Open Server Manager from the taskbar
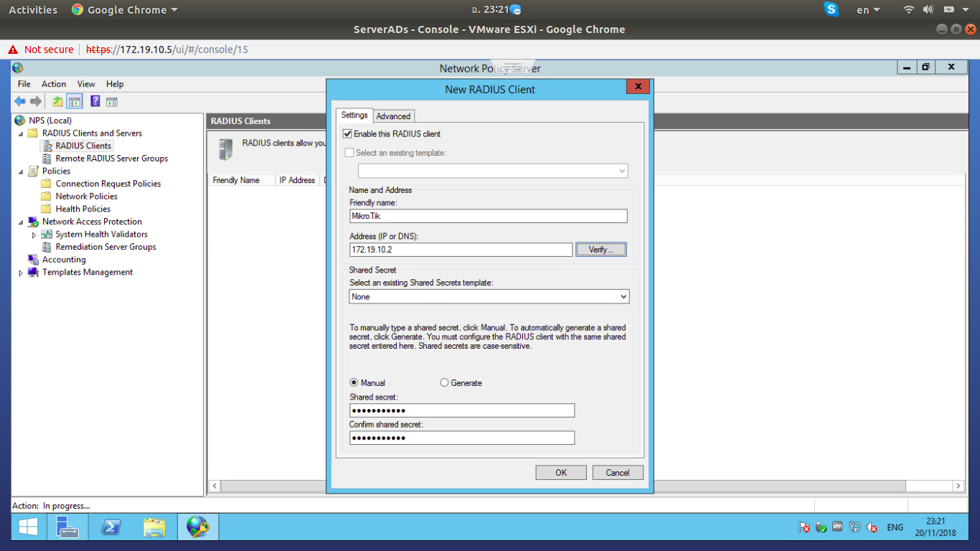The width and height of the screenshot is (980, 551). (67, 527)
